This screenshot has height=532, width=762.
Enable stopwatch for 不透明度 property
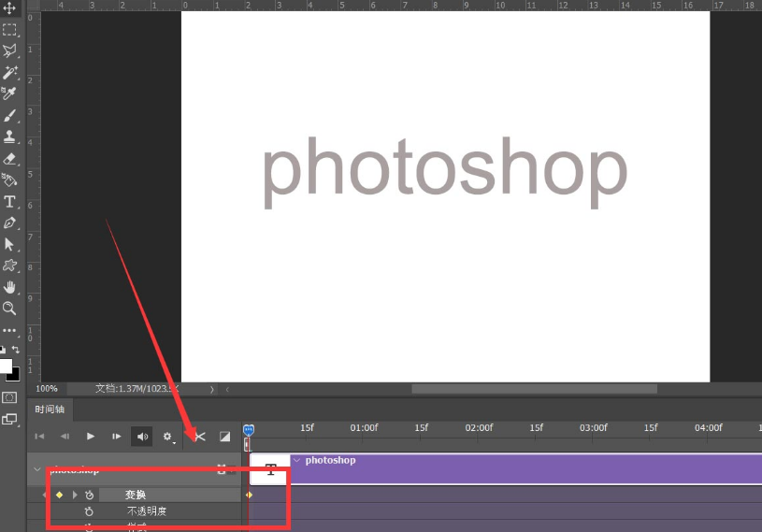click(89, 511)
